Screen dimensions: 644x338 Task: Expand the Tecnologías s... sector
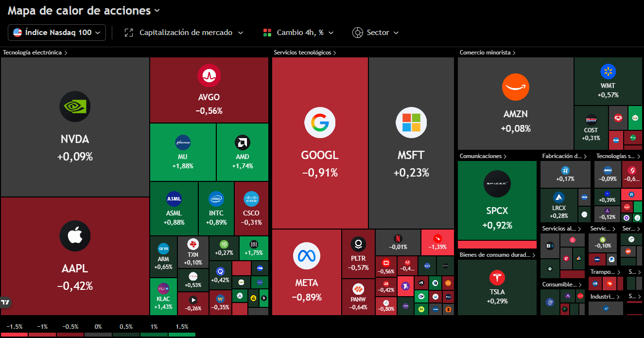point(618,156)
